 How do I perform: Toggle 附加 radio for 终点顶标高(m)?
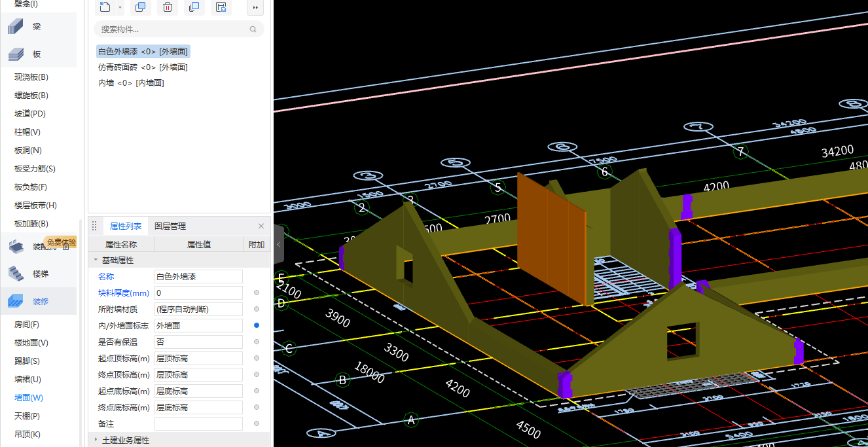pyautogui.click(x=257, y=374)
